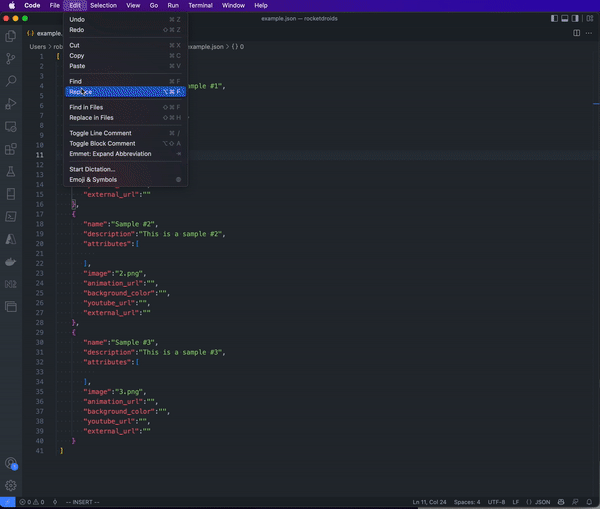This screenshot has width=600, height=509.
Task: Toggle the Secondary Side Bar layout icon
Action: pos(575,18)
